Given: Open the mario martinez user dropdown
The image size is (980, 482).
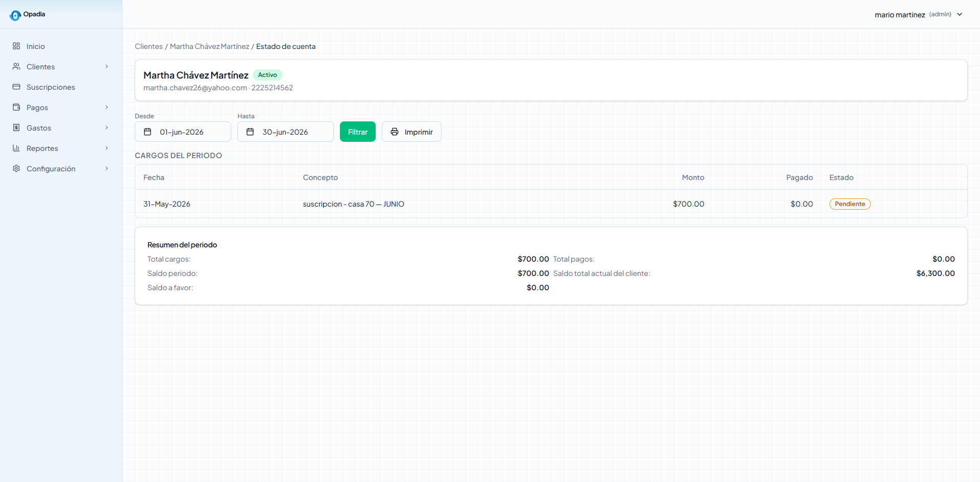Looking at the screenshot, I should pos(918,14).
